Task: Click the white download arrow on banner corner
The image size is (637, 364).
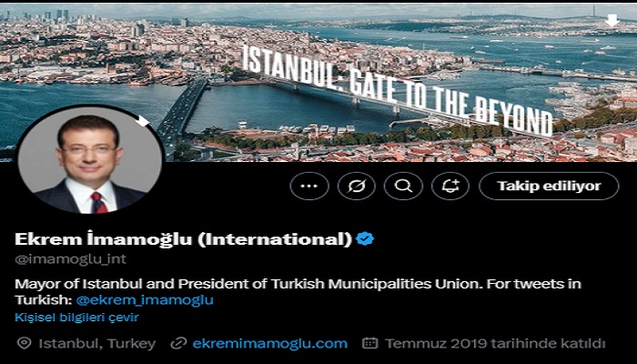Action: pyautogui.click(x=612, y=20)
